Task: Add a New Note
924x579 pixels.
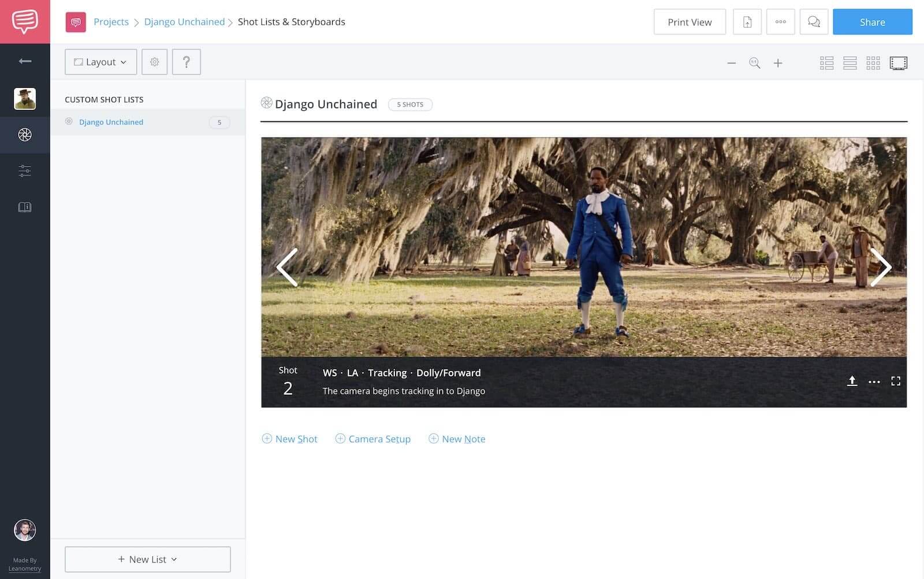Action: [457, 439]
